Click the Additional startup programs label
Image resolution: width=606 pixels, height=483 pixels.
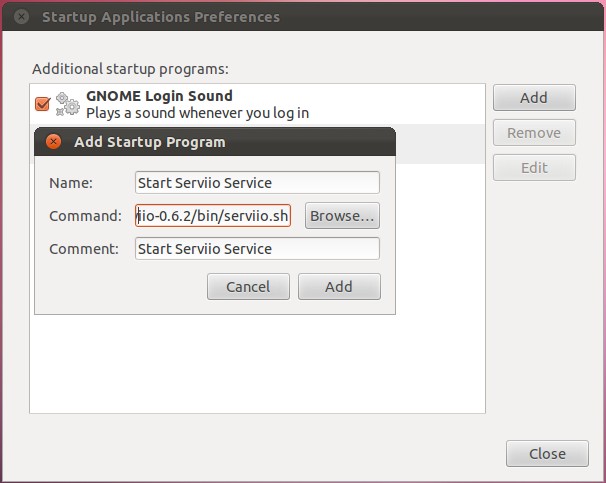click(130, 69)
